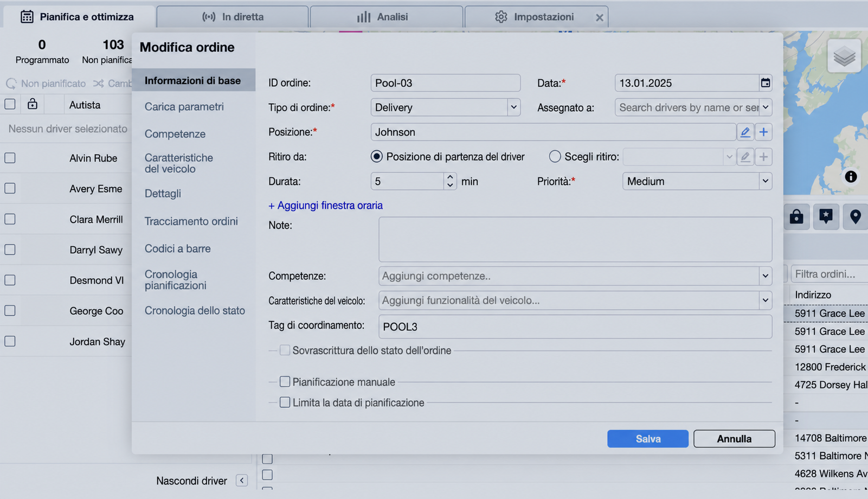Open the Tracciamento ordini section
The width and height of the screenshot is (868, 499).
point(191,221)
